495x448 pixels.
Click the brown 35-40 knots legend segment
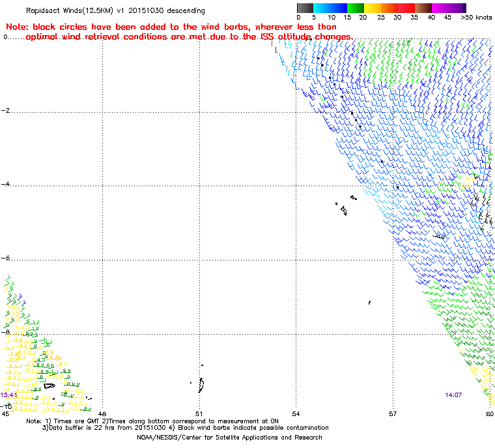click(x=423, y=8)
